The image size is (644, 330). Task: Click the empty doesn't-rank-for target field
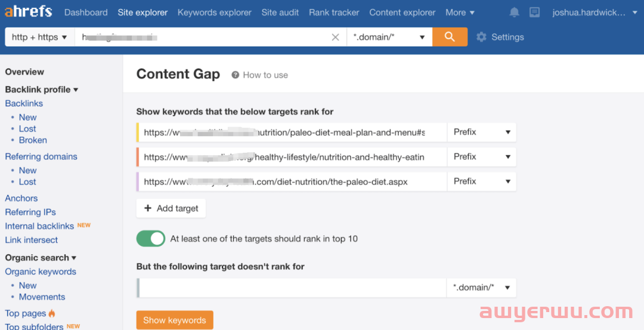coord(292,288)
